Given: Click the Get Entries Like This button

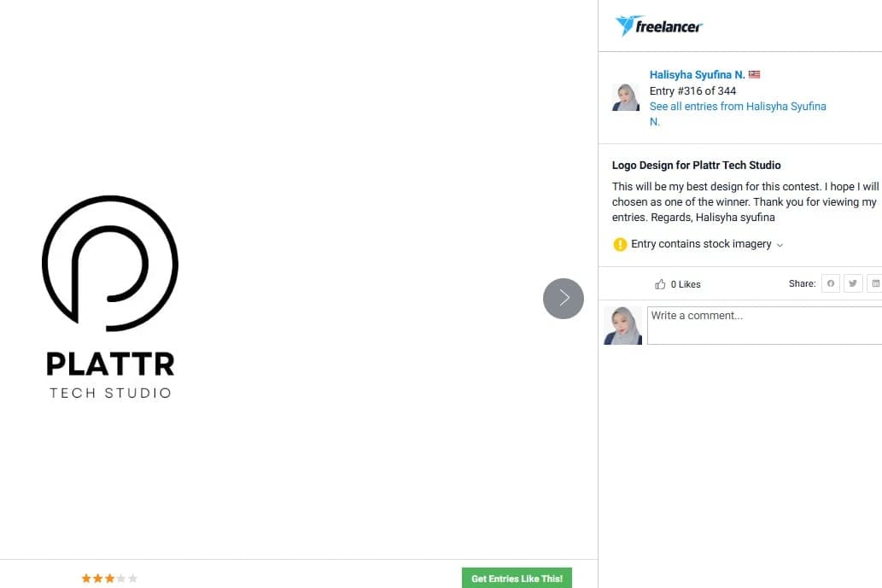Looking at the screenshot, I should click(517, 578).
